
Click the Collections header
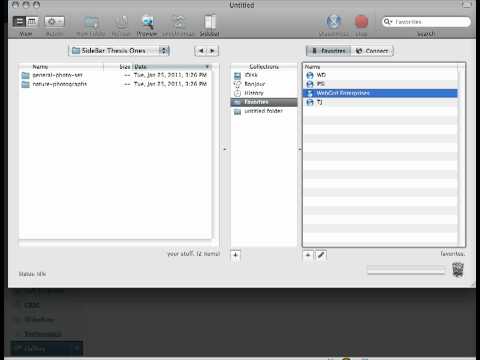pyautogui.click(x=264, y=67)
